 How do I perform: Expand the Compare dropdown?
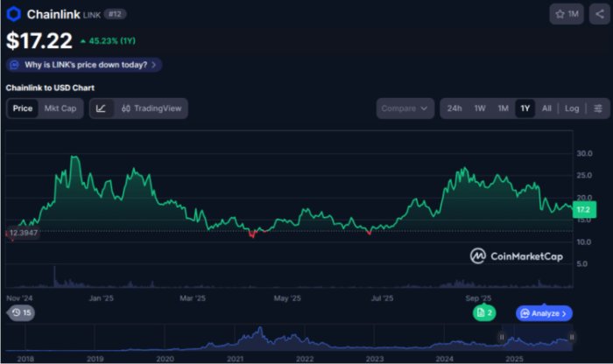pyautogui.click(x=405, y=108)
